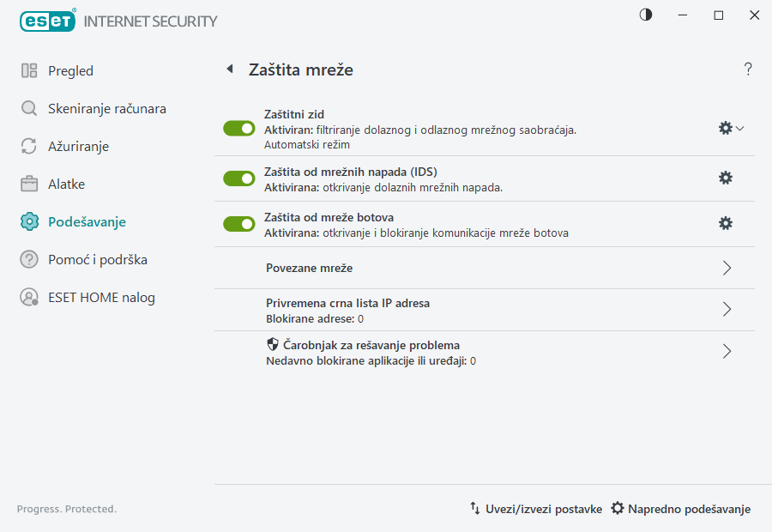Select the Skeniranje računara magnifier icon
Viewport: 772px width, 532px height.
[x=28, y=108]
